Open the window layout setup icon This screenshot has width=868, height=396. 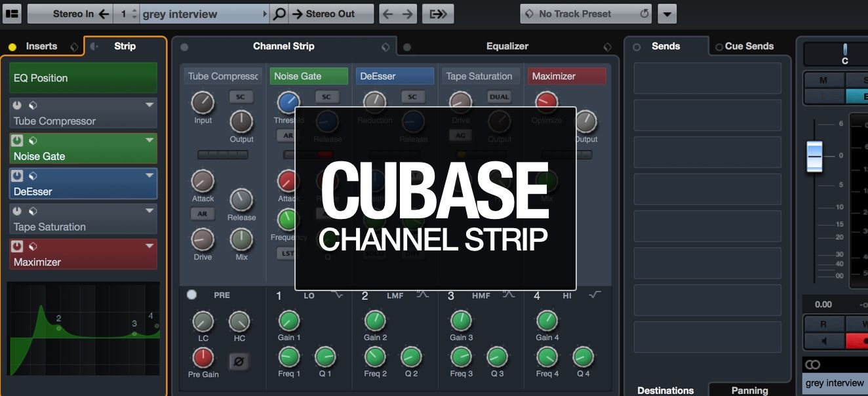point(12,13)
